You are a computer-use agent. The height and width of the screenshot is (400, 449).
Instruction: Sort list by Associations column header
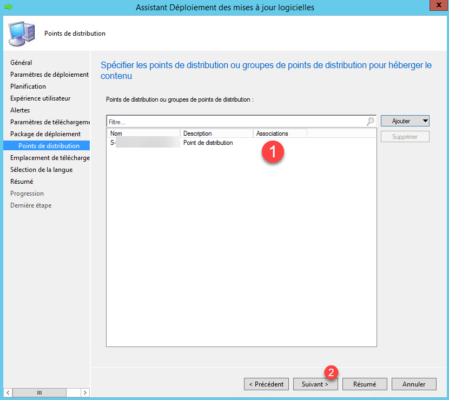coord(280,133)
